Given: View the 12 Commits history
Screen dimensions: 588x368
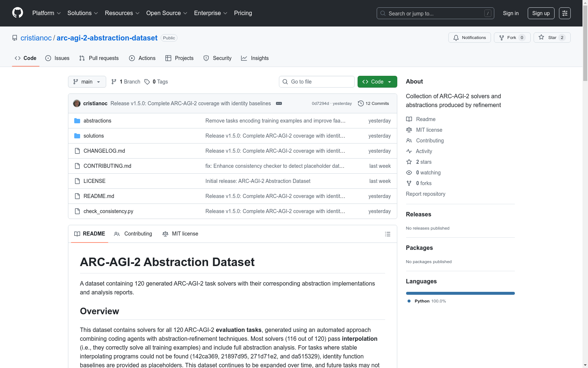Looking at the screenshot, I should [x=373, y=103].
